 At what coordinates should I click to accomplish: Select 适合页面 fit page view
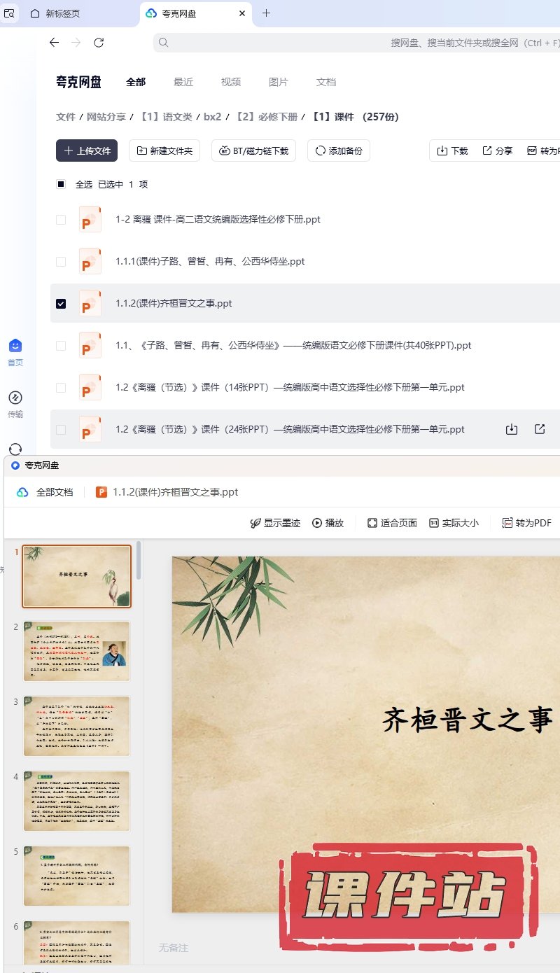coord(393,523)
